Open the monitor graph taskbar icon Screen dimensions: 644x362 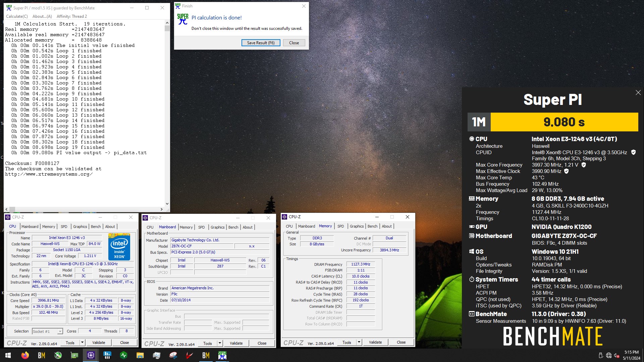(156, 355)
